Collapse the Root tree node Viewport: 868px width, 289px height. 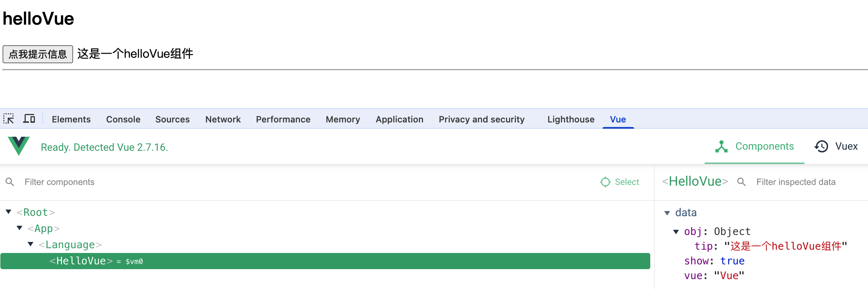coord(8,212)
